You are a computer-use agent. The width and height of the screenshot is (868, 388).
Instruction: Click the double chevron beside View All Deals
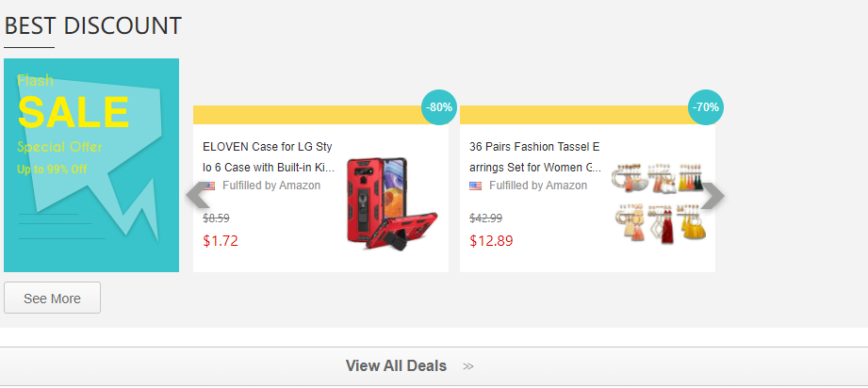point(468,366)
